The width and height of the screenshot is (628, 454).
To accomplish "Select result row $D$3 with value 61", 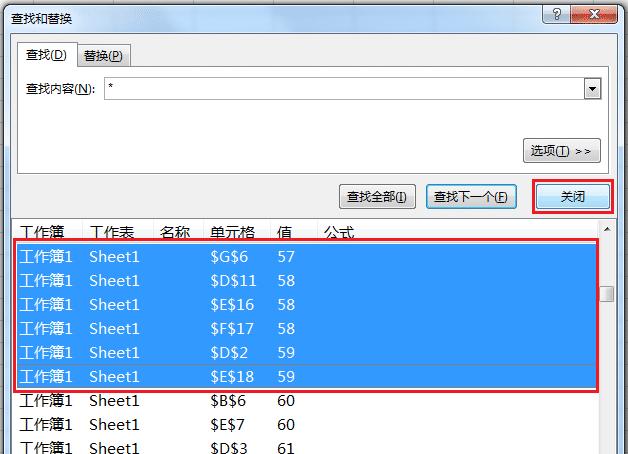I will click(307, 447).
